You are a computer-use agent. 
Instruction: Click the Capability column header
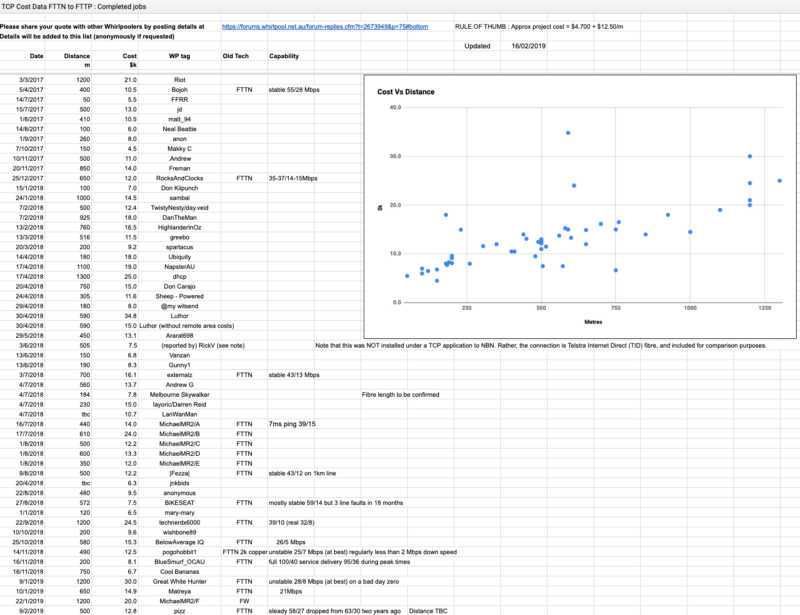tap(284, 56)
